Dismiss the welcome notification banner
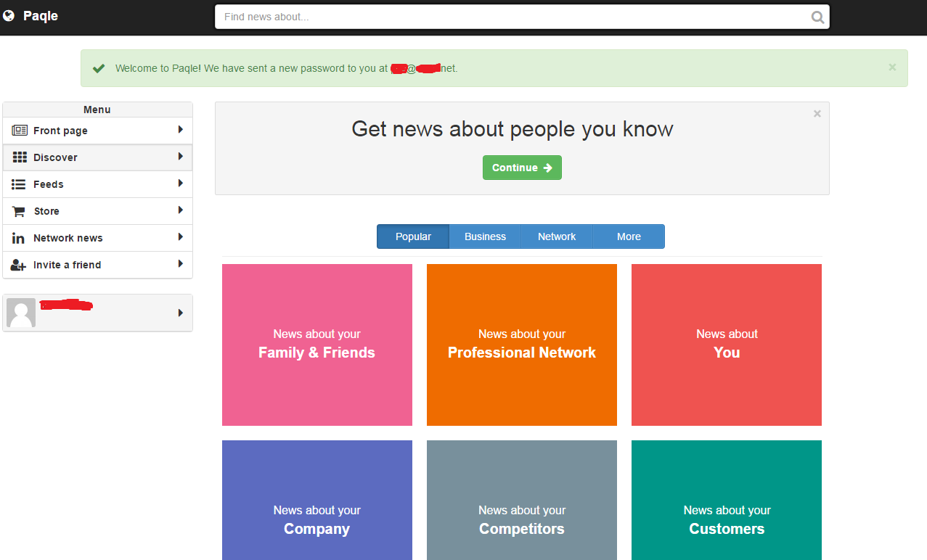The image size is (927, 560). click(892, 67)
